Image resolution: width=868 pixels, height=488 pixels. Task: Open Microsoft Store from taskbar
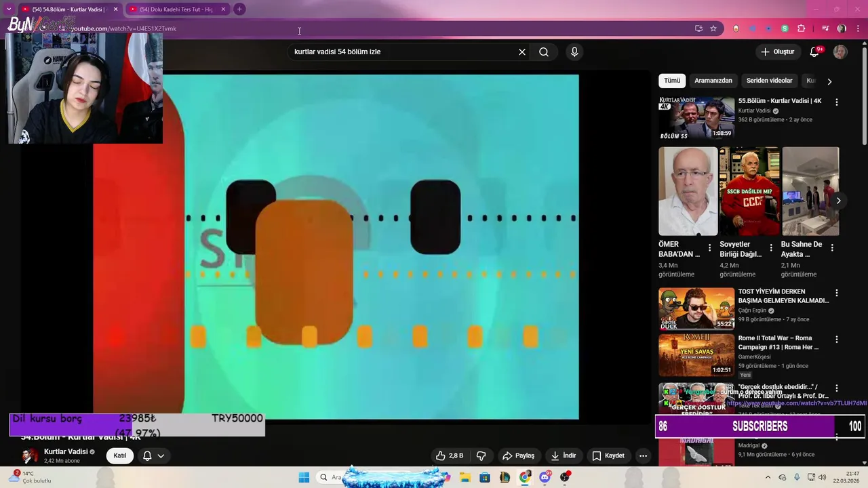coord(485,477)
